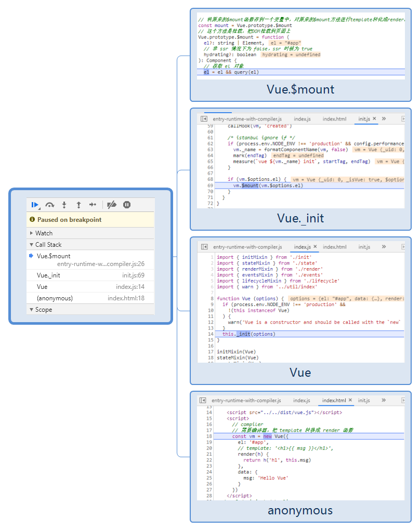Screen dimensions: 420x531
Task: Click the index.html:18 file link in call stack
Action: tap(126, 298)
